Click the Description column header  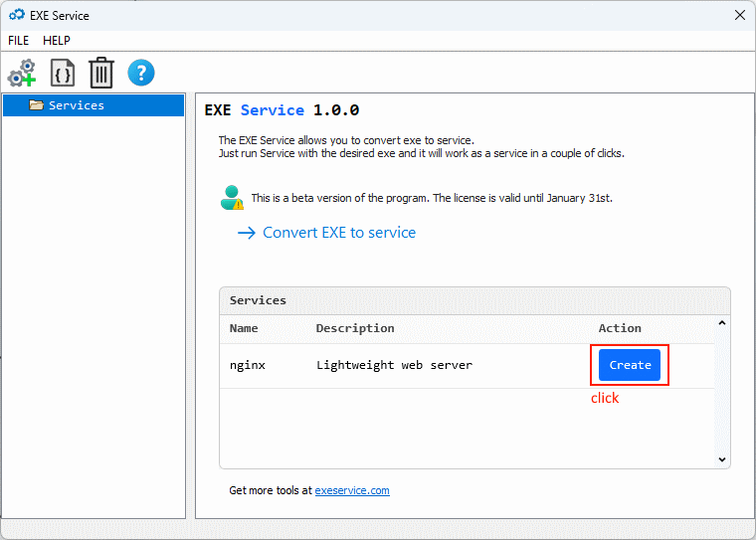(x=355, y=328)
